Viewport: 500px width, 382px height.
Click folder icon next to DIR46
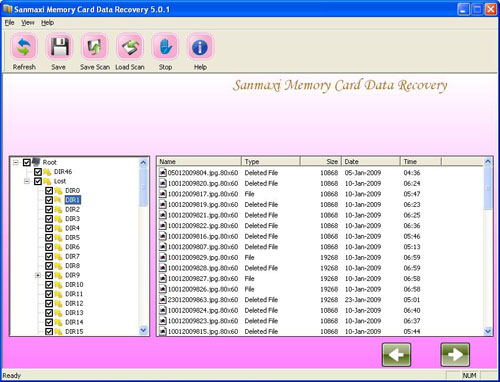[47, 172]
